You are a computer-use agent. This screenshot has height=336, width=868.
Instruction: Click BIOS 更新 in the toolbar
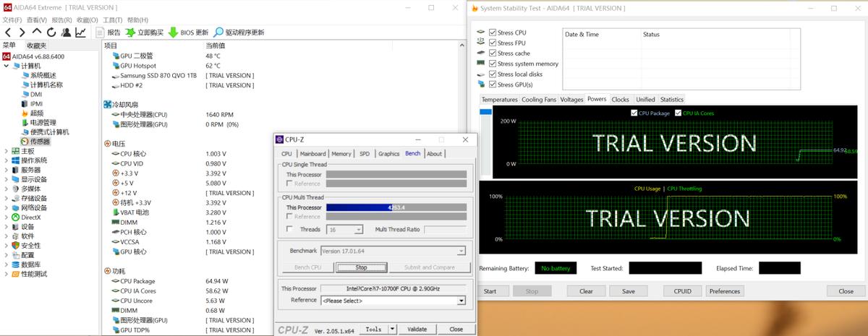point(188,33)
